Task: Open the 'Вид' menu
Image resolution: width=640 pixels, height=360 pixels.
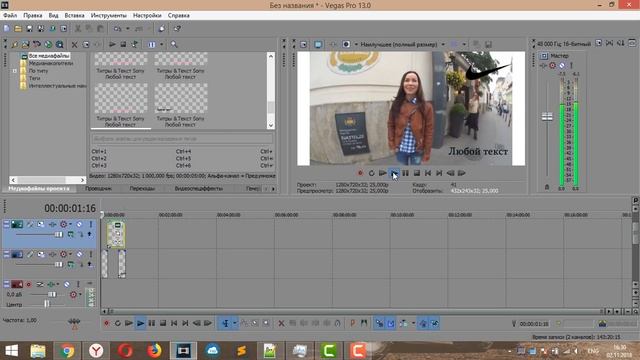Action: click(x=53, y=16)
